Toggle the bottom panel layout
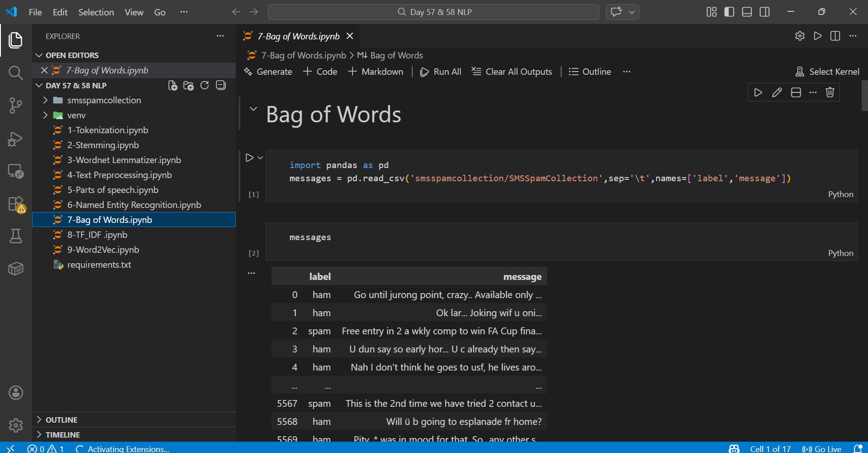Image resolution: width=868 pixels, height=453 pixels. 747,12
